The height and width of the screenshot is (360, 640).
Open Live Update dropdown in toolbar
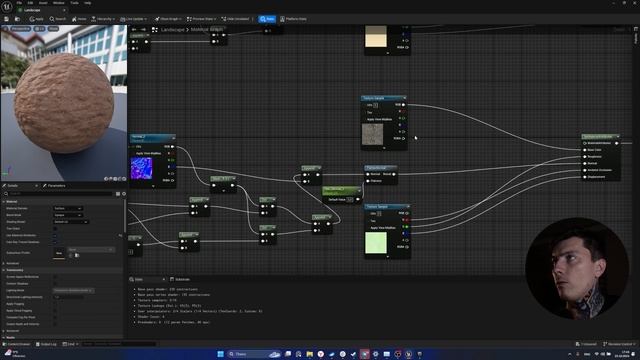tap(133, 19)
